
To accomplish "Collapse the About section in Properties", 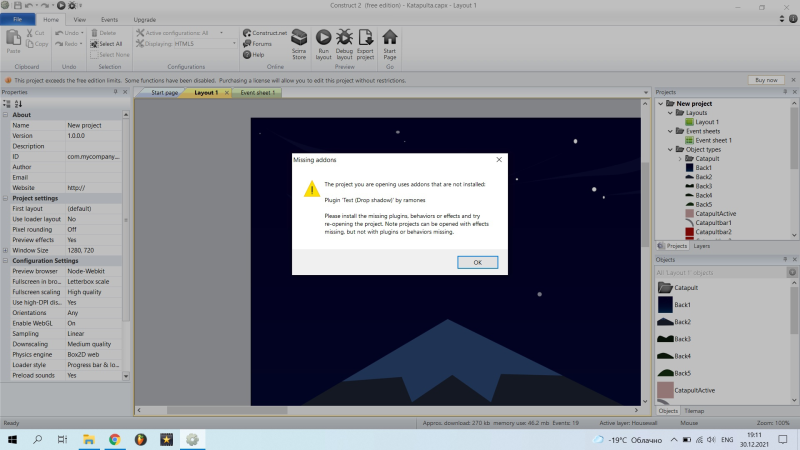I will [x=6, y=115].
